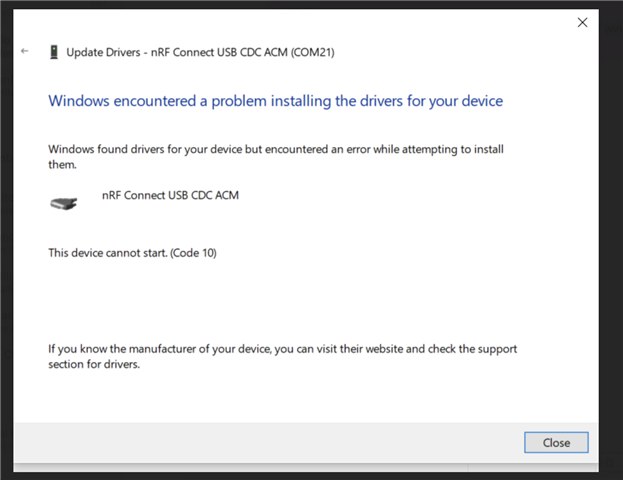Click the device icon beside Update Drivers title
The height and width of the screenshot is (480, 623).
[x=54, y=52]
